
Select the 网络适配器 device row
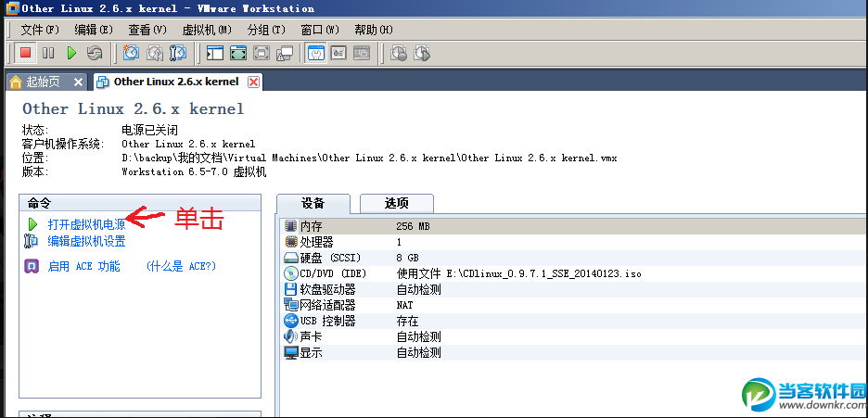click(573, 305)
